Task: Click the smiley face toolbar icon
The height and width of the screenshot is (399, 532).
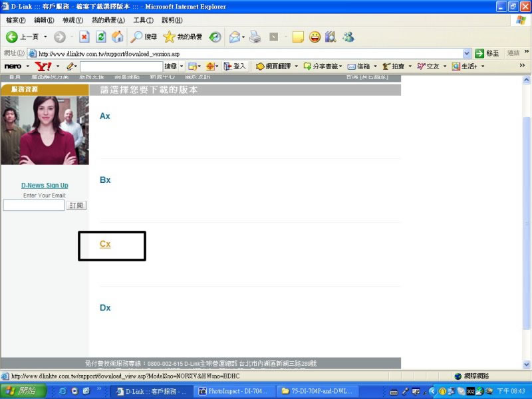Action: click(315, 37)
